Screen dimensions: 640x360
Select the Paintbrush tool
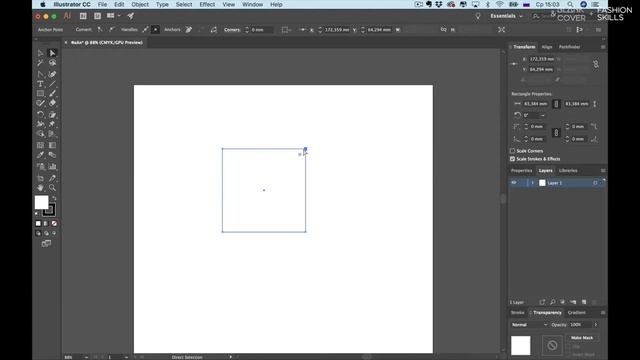(x=52, y=93)
